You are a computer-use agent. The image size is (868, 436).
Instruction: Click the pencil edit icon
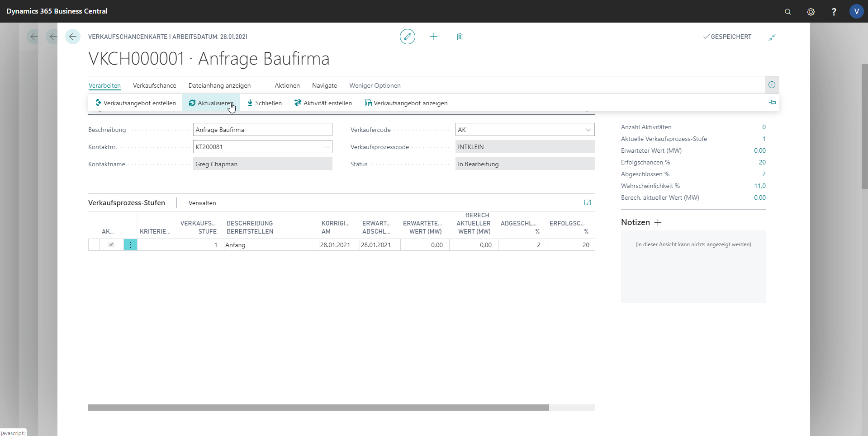point(408,37)
